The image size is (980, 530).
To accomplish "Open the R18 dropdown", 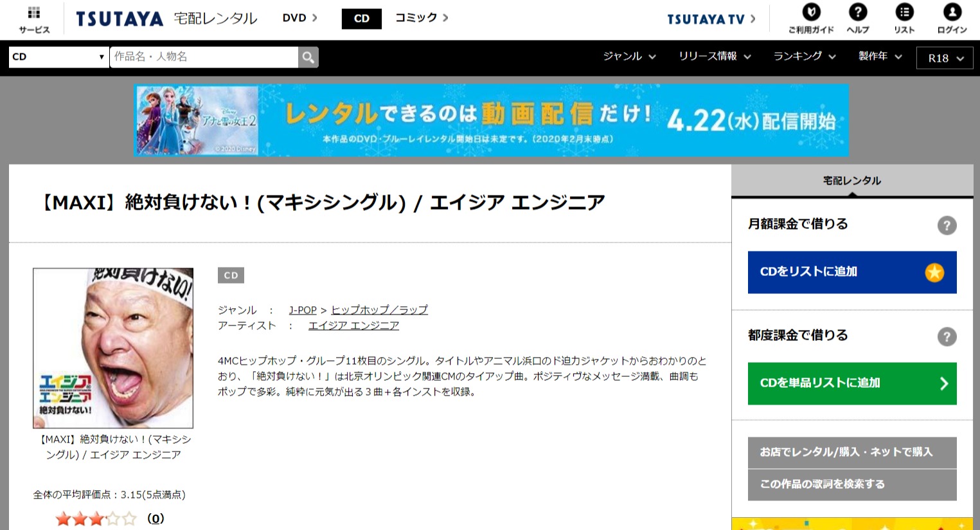I will coord(945,58).
